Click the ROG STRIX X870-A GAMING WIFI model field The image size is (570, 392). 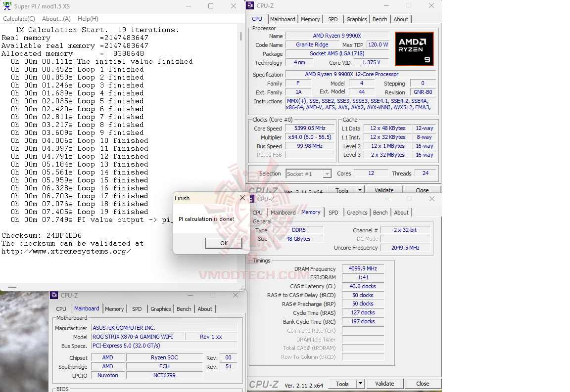click(x=138, y=337)
